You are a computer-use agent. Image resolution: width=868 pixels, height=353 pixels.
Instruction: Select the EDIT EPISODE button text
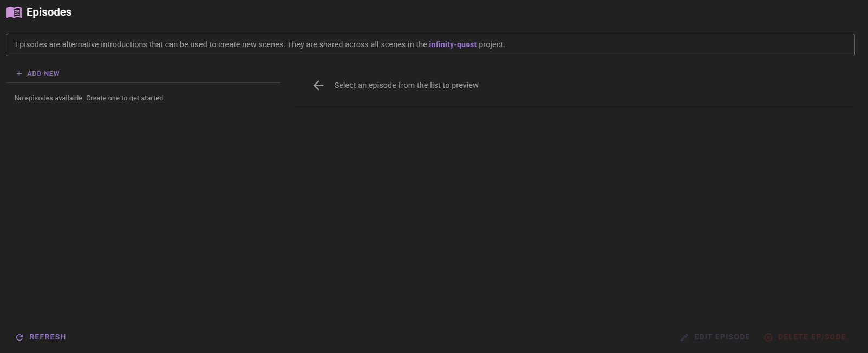click(722, 337)
